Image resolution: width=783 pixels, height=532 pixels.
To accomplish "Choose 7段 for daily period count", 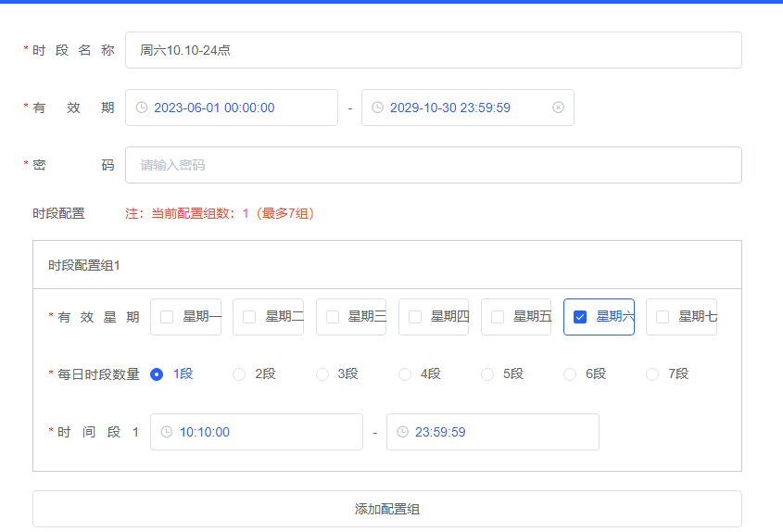I will 652,374.
